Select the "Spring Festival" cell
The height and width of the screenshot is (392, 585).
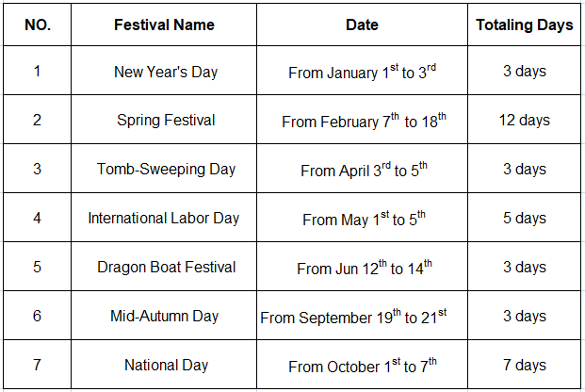click(x=166, y=121)
